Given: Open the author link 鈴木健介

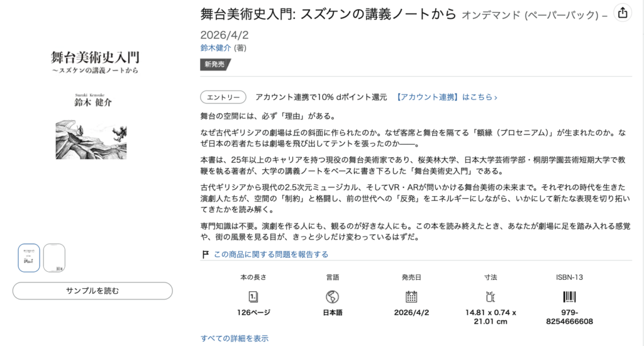Looking at the screenshot, I should point(216,48).
